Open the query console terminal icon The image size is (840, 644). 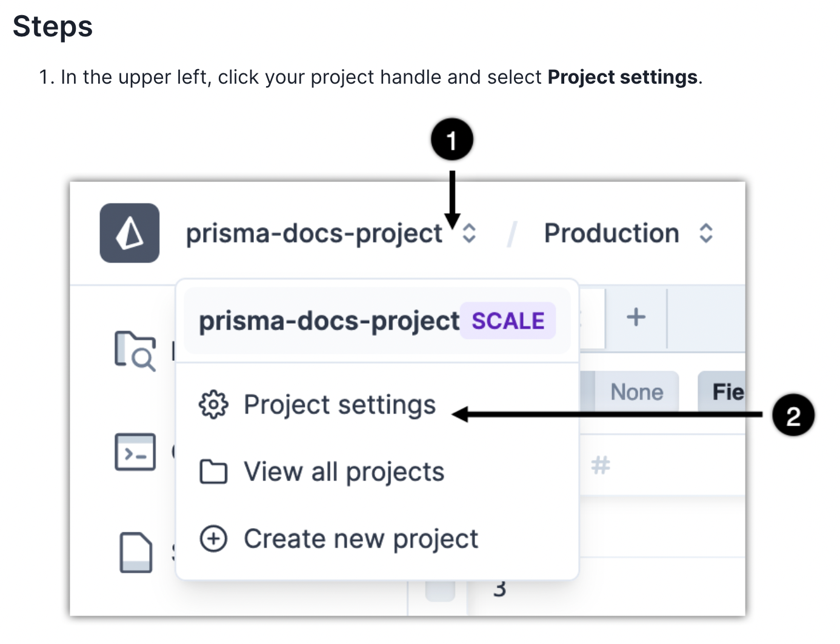click(135, 452)
